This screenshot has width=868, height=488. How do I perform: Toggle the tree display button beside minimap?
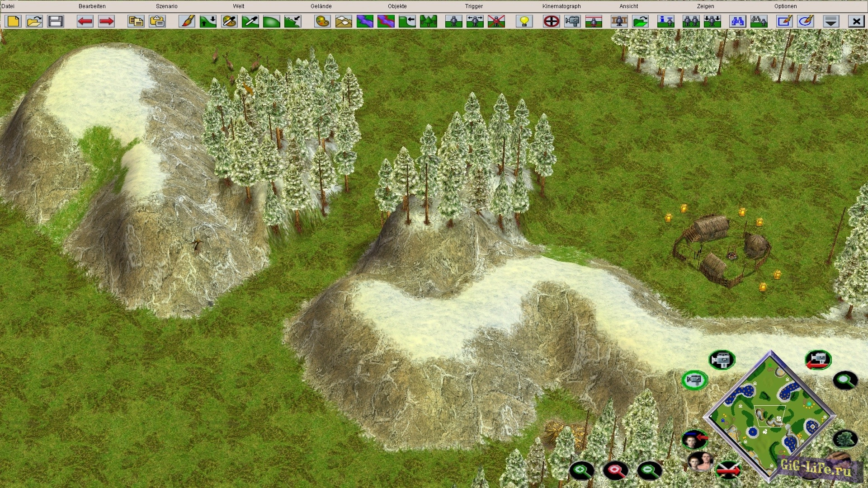pyautogui.click(x=844, y=439)
